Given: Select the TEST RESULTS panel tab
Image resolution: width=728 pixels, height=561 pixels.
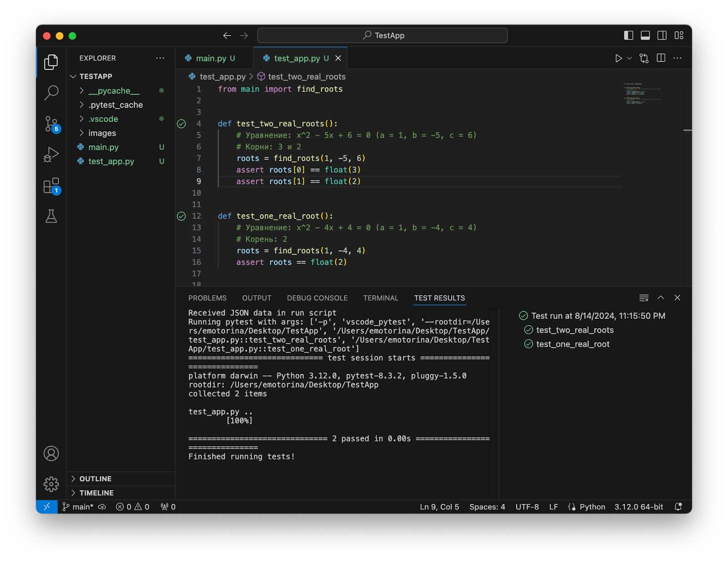Looking at the screenshot, I should (440, 298).
